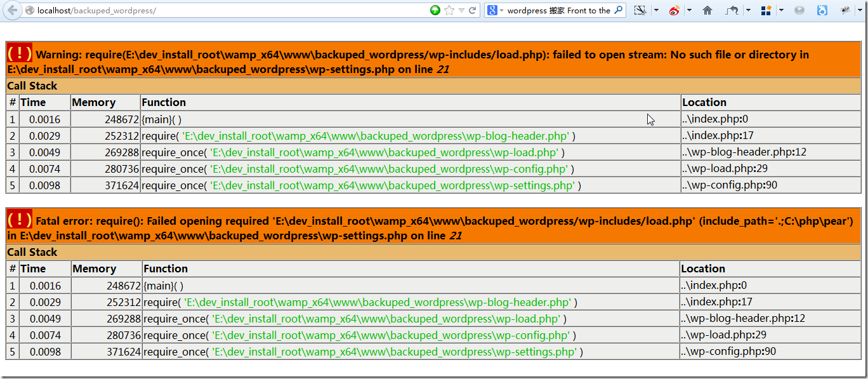Click 'Location' column header in Fatal error table
This screenshot has width=868, height=379.
[x=703, y=269]
